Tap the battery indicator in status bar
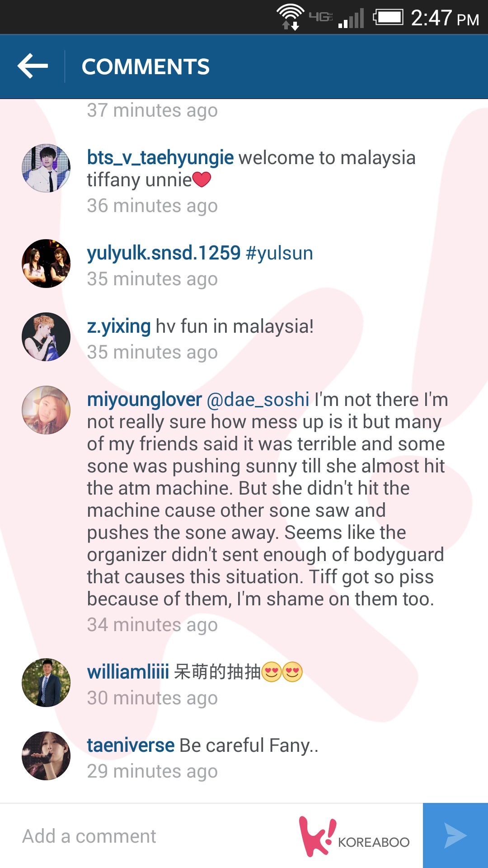The width and height of the screenshot is (488, 868). (388, 18)
